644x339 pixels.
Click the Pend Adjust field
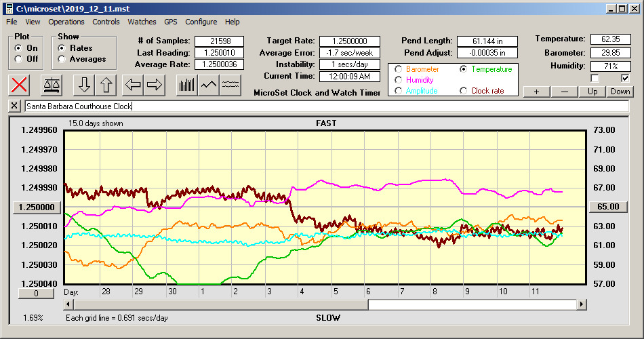coord(487,53)
